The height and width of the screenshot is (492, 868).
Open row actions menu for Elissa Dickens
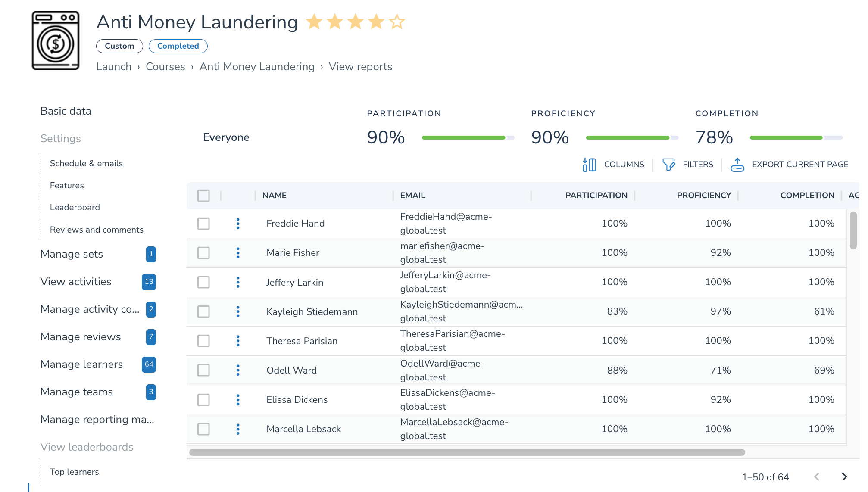[238, 400]
